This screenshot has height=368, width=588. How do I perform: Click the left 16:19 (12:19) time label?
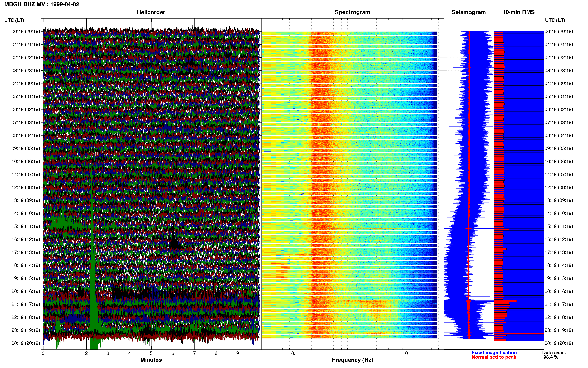(x=26, y=239)
